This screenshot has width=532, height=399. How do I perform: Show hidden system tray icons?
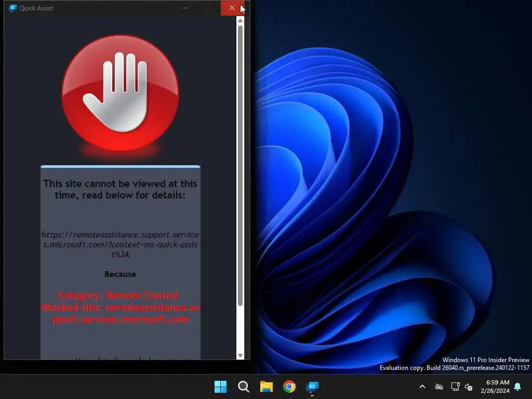pyautogui.click(x=422, y=387)
